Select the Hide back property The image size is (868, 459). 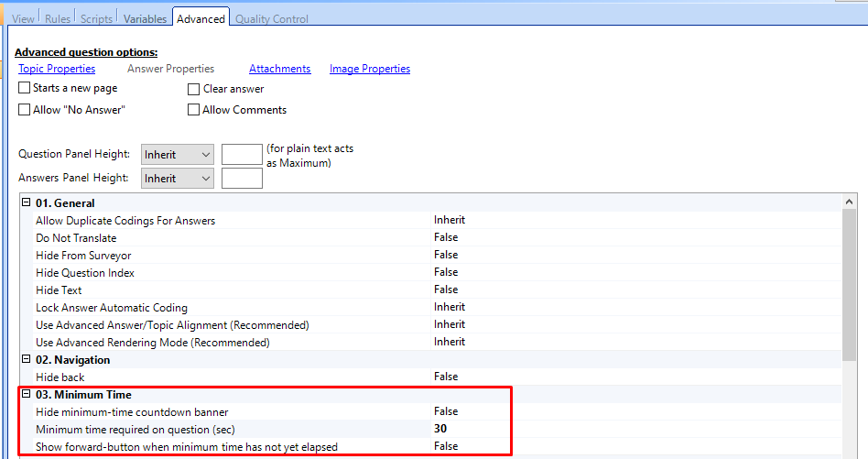click(x=438, y=377)
